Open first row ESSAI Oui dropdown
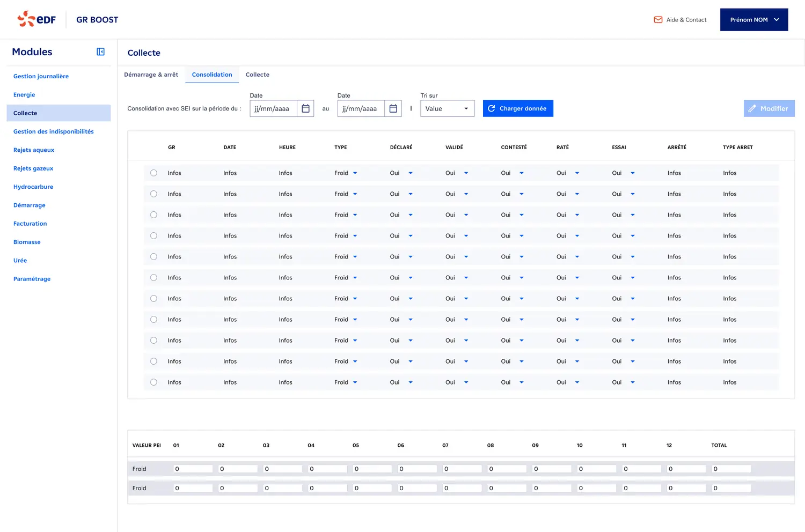This screenshot has width=805, height=532. [x=623, y=173]
